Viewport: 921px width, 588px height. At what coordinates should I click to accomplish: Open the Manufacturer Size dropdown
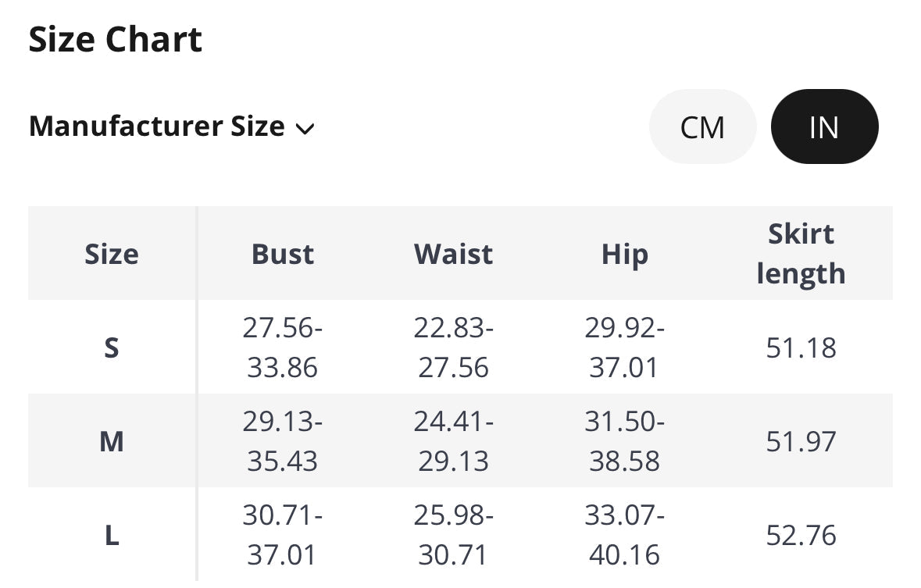point(172,127)
